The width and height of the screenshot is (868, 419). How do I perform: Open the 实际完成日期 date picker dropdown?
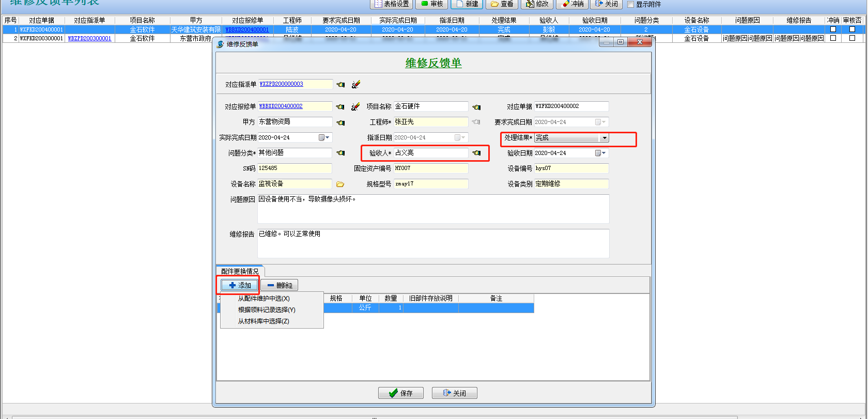pos(324,137)
